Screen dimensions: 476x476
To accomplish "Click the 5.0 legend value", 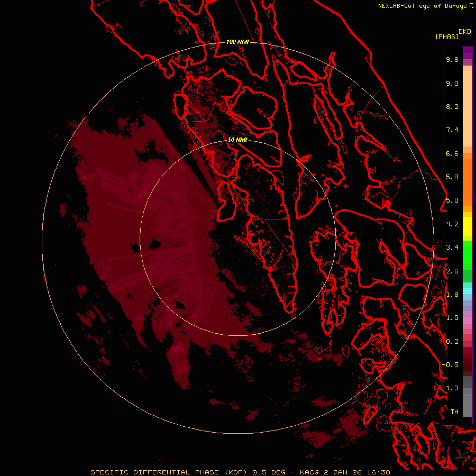I will (x=452, y=200).
